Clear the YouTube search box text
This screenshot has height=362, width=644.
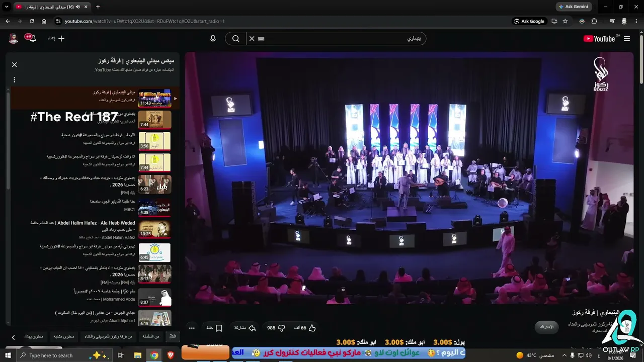pyautogui.click(x=252, y=39)
